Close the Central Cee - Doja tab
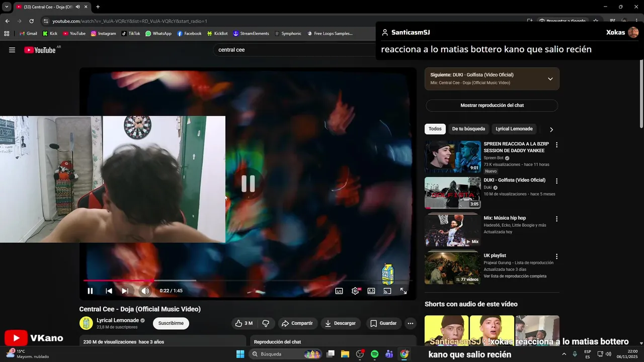This screenshot has width=644, height=362. click(86, 7)
